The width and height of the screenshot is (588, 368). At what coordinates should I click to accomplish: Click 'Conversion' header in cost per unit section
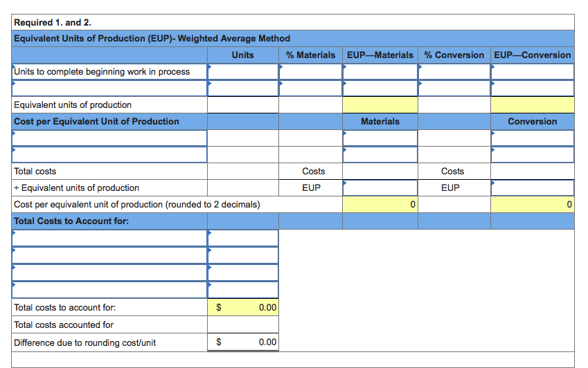(x=533, y=121)
